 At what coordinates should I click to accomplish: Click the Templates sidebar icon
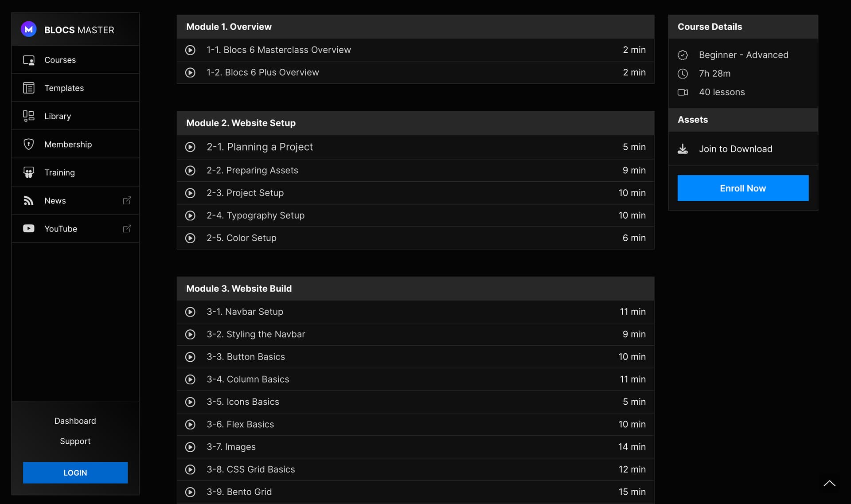[x=29, y=88]
